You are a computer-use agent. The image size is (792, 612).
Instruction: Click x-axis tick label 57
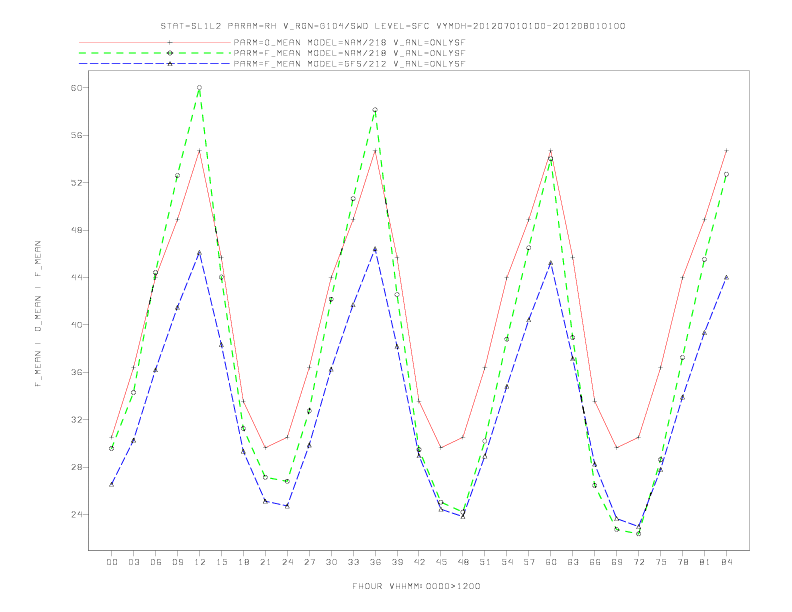[529, 562]
